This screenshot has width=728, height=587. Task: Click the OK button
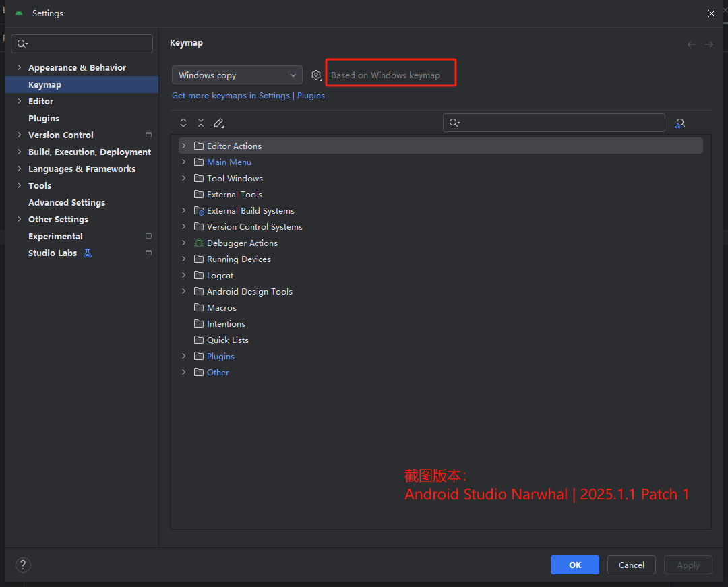click(x=575, y=565)
